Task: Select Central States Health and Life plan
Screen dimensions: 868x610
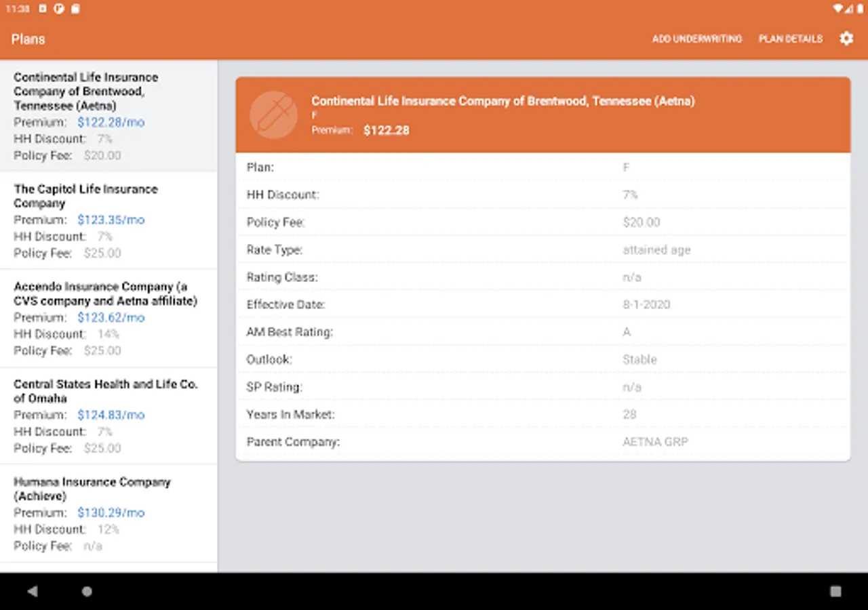Action: pos(108,415)
